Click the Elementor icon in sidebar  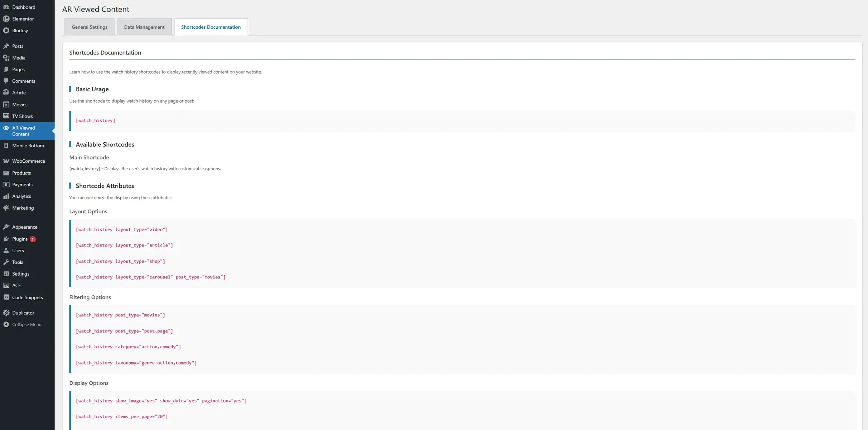pos(6,19)
